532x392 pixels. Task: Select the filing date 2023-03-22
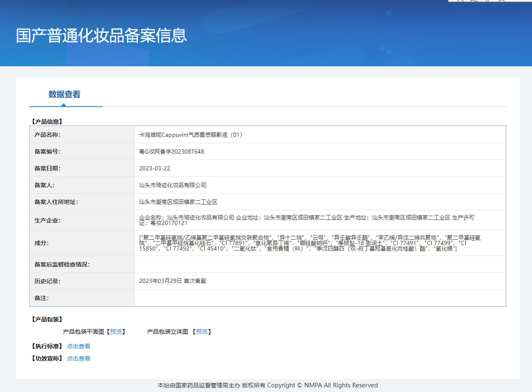[x=155, y=168]
